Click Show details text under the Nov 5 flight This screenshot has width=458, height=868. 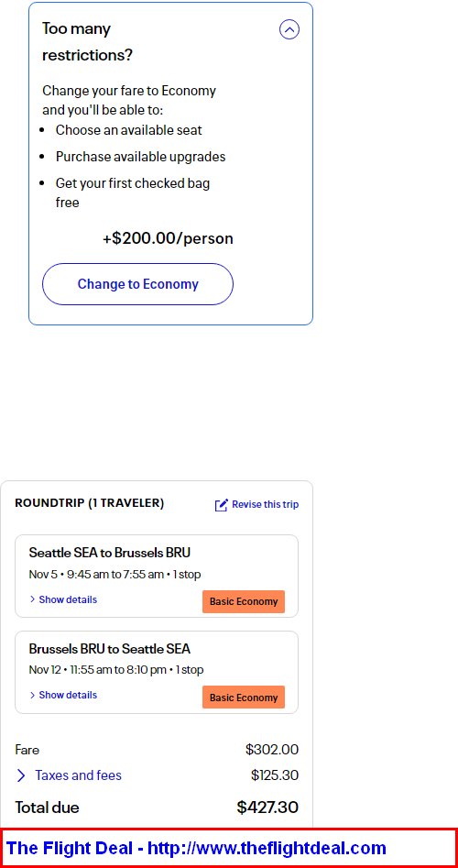pyautogui.click(x=68, y=599)
